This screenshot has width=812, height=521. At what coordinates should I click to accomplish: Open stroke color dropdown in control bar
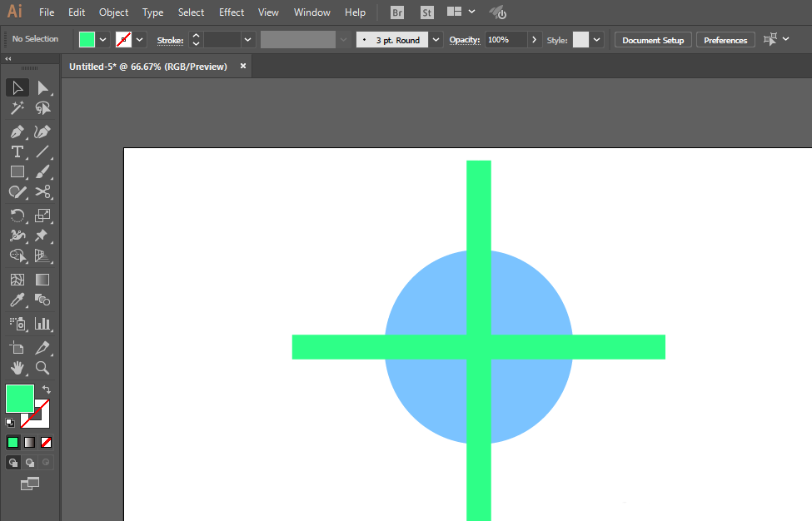140,40
